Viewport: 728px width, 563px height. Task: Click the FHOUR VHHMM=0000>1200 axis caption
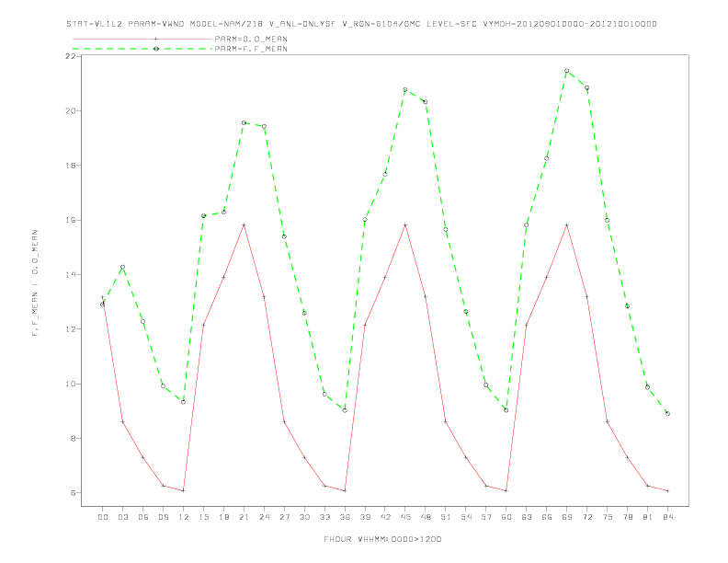pos(382,539)
